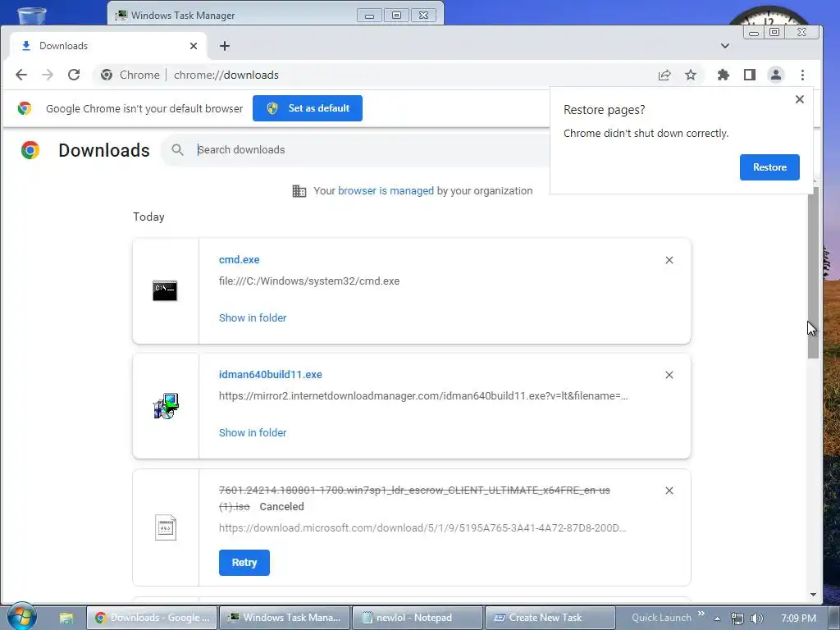Image resolution: width=840 pixels, height=630 pixels.
Task: Switch to Create New Task in taskbar
Action: [550, 618]
